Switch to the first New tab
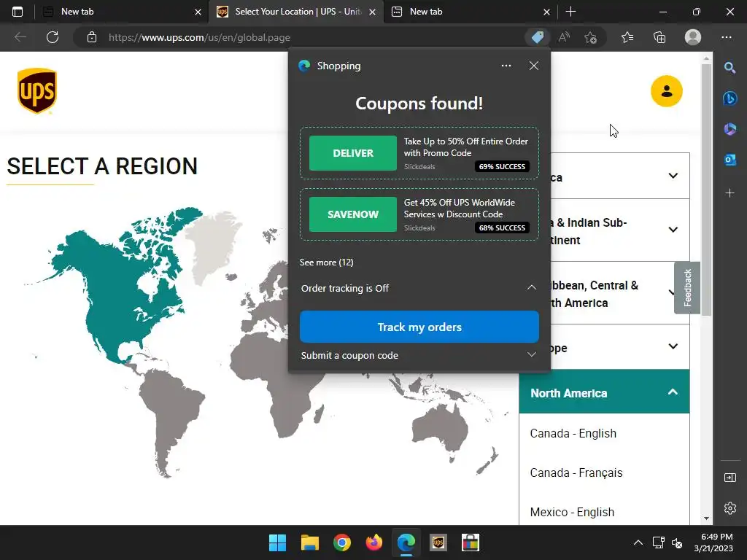Screen dimensions: 747x560 coord(121,12)
